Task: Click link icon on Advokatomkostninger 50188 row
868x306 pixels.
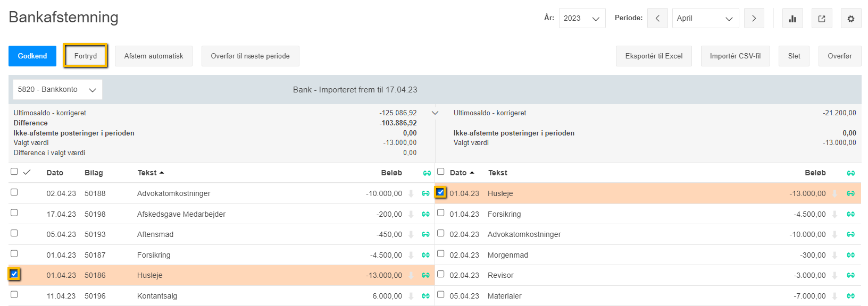Action: pos(425,193)
